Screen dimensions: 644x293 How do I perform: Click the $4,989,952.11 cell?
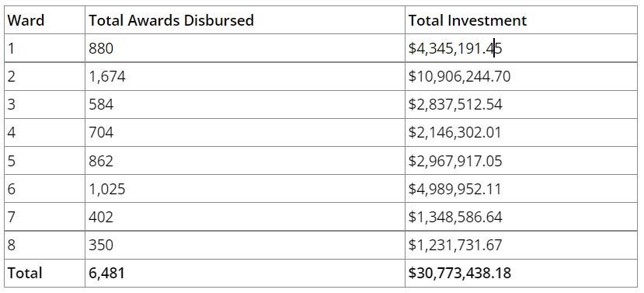click(x=520, y=189)
